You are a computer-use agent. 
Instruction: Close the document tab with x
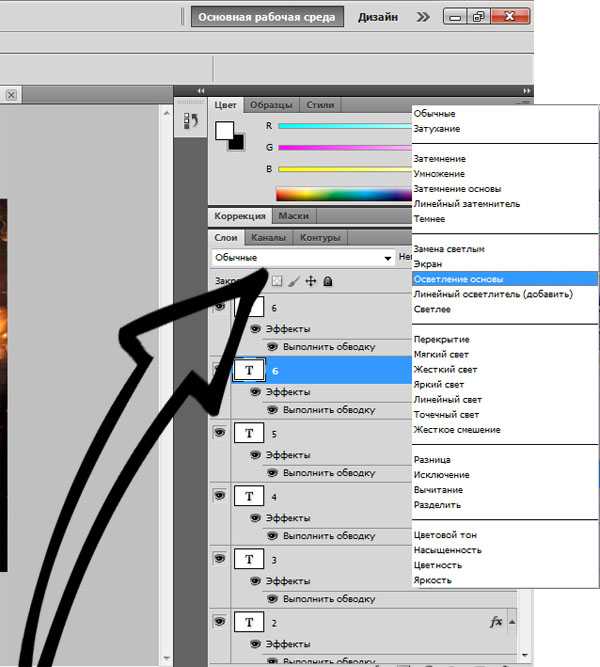(11, 95)
